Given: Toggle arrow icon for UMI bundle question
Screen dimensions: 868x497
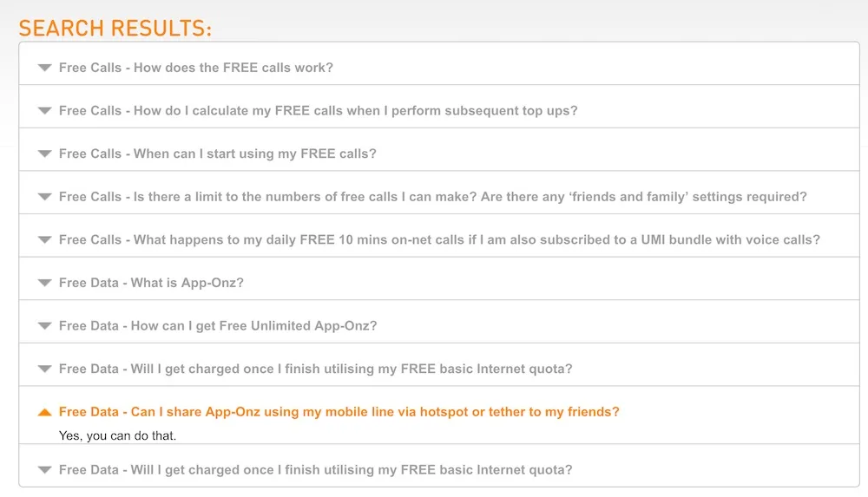Looking at the screenshot, I should 45,240.
